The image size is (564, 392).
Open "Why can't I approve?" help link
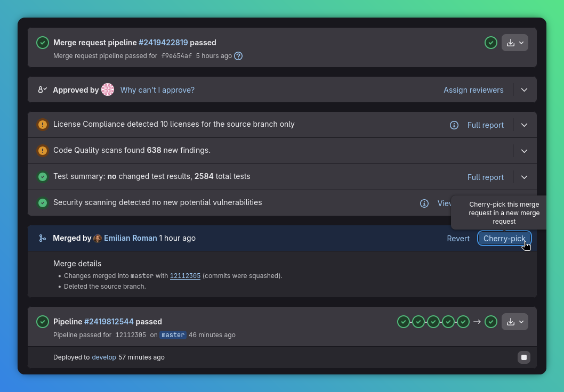tap(157, 89)
